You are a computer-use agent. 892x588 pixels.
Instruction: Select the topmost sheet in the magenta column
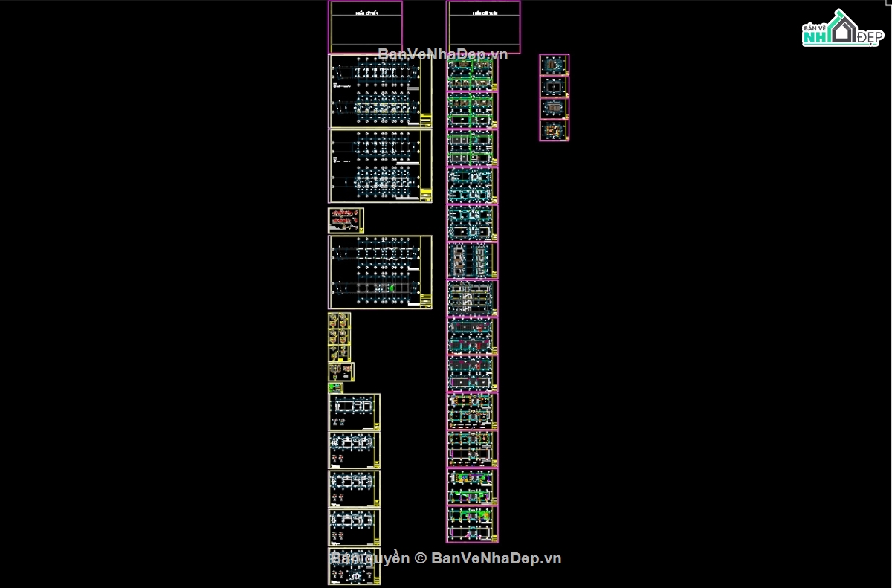click(472, 73)
